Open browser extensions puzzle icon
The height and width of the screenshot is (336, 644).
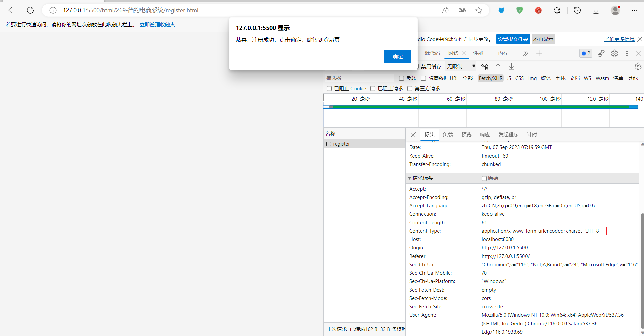pyautogui.click(x=556, y=10)
